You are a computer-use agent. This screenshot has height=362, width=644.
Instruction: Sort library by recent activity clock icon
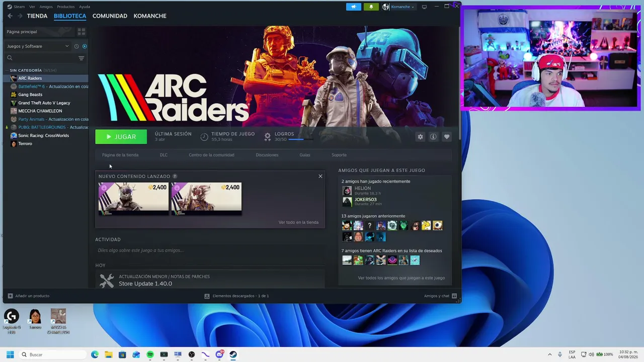click(76, 46)
